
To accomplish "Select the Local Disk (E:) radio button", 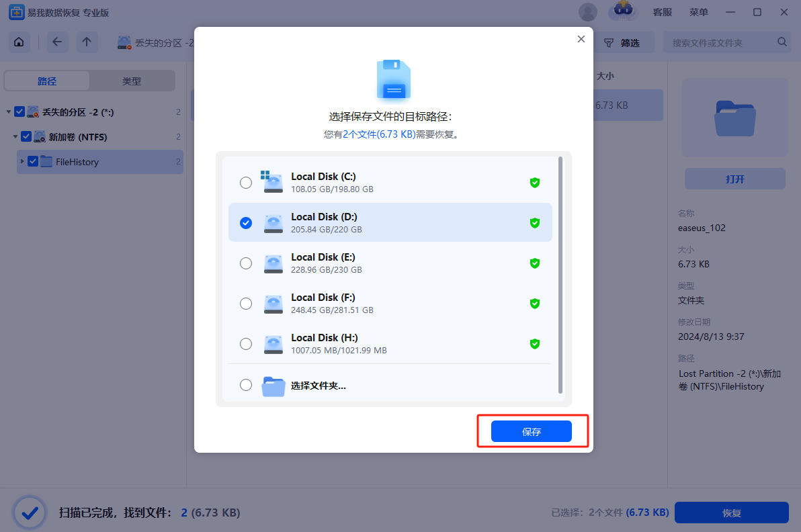I will [246, 263].
